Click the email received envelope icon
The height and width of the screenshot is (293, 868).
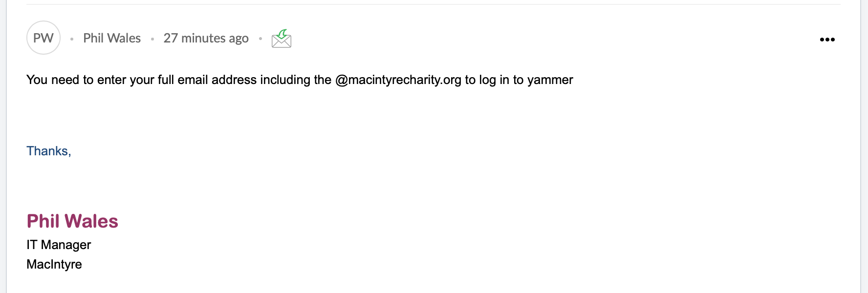click(282, 39)
